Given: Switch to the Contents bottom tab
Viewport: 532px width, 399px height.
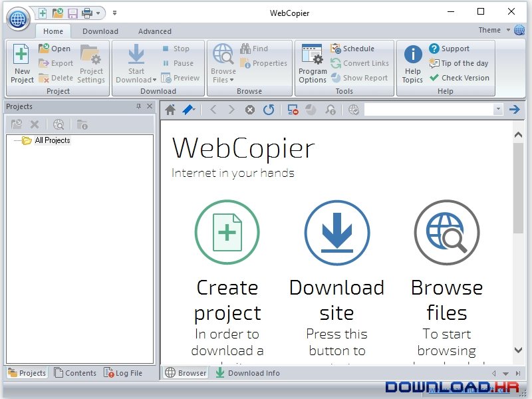Looking at the screenshot, I should point(75,373).
